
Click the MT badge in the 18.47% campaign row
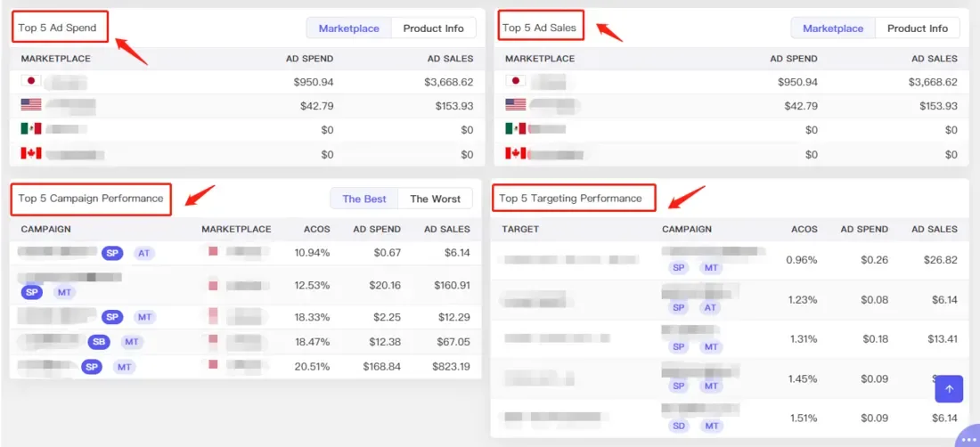pos(131,342)
